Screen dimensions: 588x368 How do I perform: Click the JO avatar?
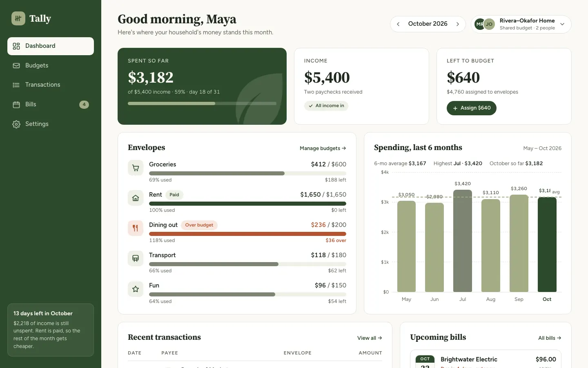[489, 24]
